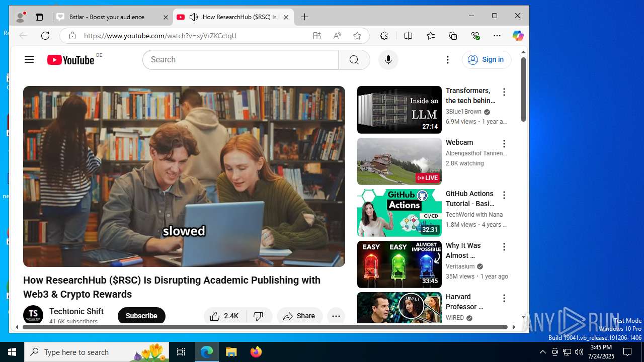Open Edge profile icon
Viewport: 644px width, 362px height.
[21, 17]
